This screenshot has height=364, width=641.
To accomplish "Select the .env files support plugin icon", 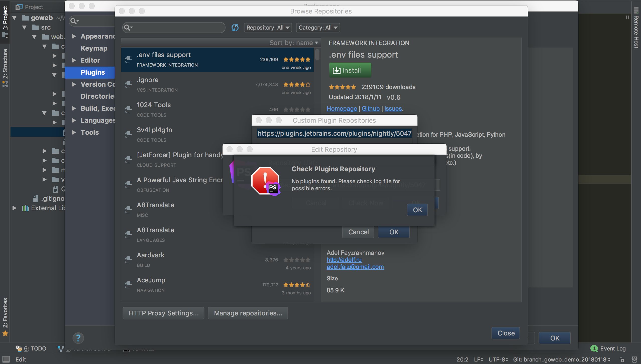I will 128,60.
